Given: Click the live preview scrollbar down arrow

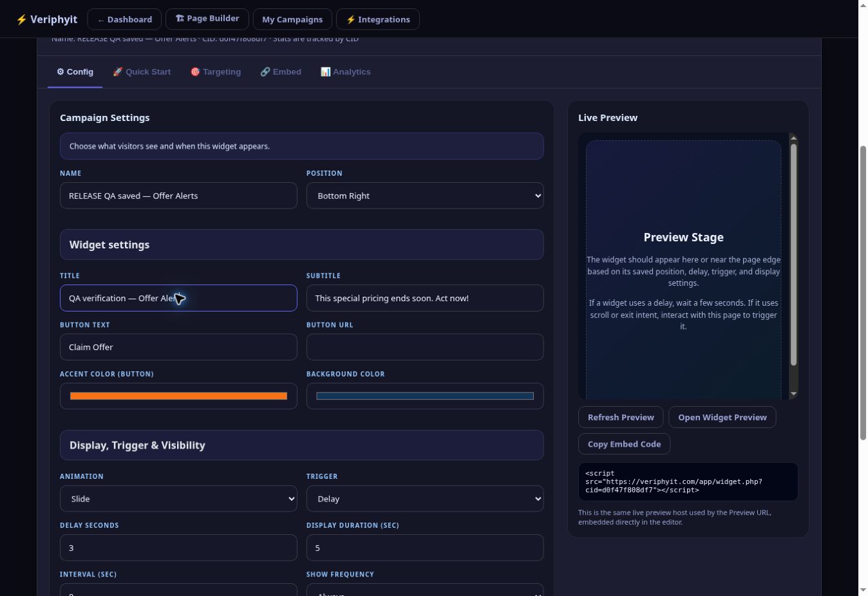Looking at the screenshot, I should click(x=793, y=393).
